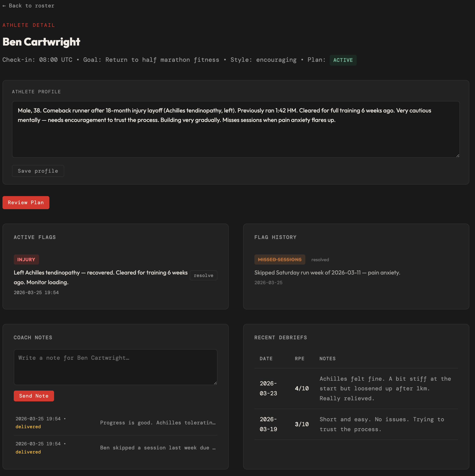Open the Review Plan button
This screenshot has width=475, height=476.
point(26,203)
